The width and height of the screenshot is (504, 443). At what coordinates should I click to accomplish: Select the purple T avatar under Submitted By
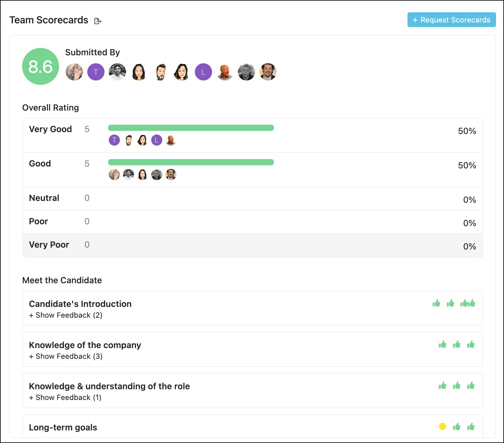click(96, 72)
